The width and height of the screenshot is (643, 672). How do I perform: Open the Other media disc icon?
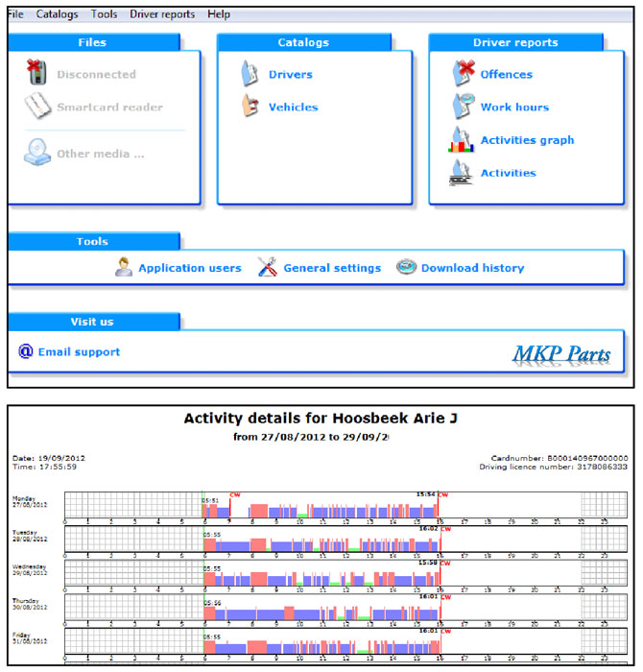[x=37, y=152]
